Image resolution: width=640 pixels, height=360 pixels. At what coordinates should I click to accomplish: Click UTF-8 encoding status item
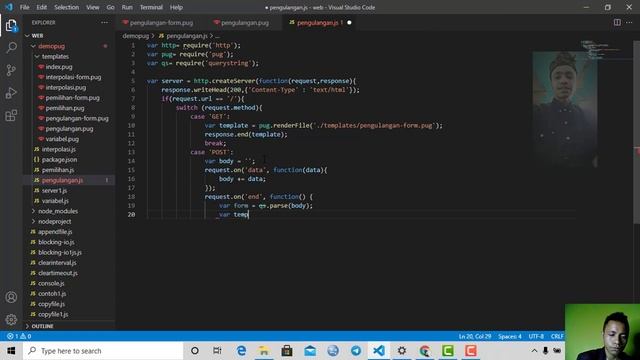click(x=536, y=336)
